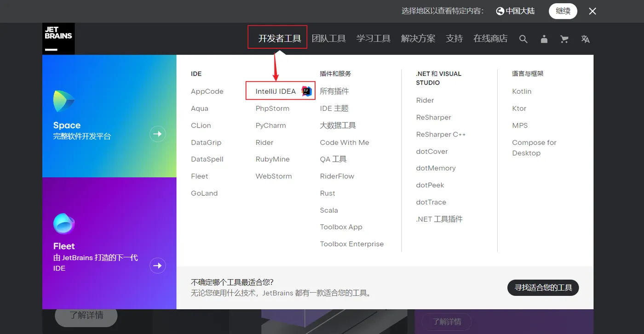Open the Scala link

[329, 210]
